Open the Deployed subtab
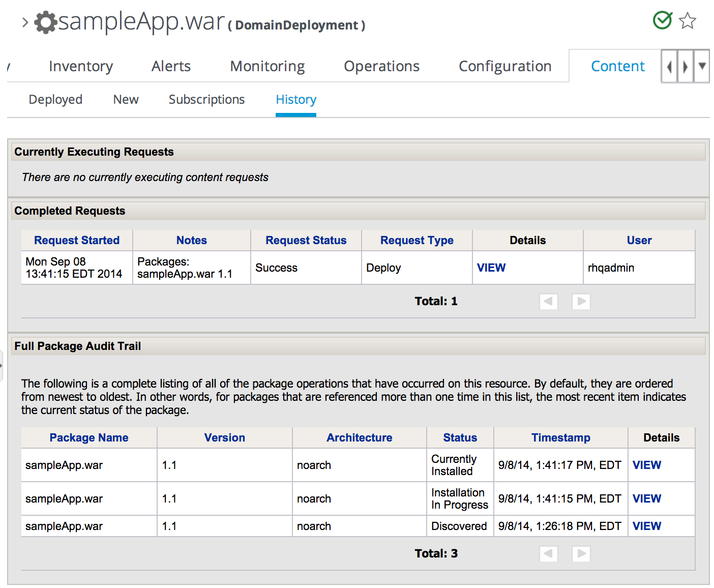The height and width of the screenshot is (588, 714). click(x=55, y=100)
